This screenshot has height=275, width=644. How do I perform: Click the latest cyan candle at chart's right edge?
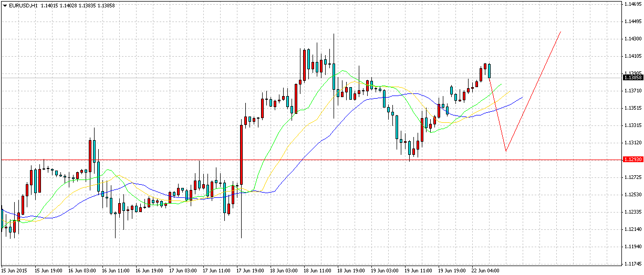click(x=490, y=71)
